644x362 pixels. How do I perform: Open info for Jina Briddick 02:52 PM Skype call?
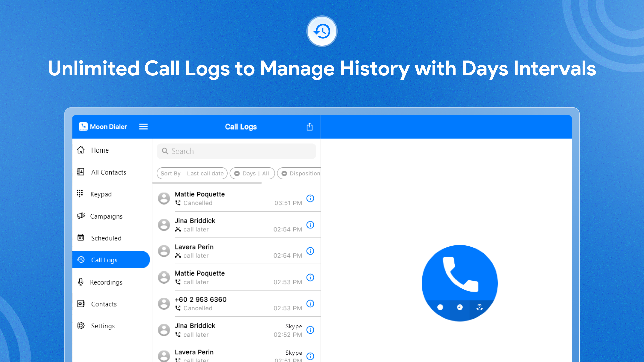click(310, 330)
